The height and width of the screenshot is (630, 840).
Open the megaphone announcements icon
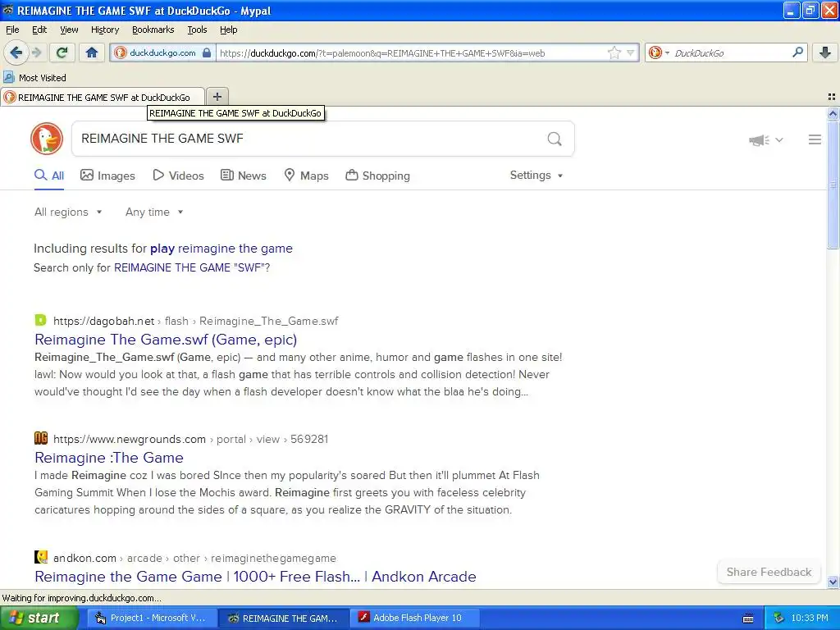[x=759, y=140]
